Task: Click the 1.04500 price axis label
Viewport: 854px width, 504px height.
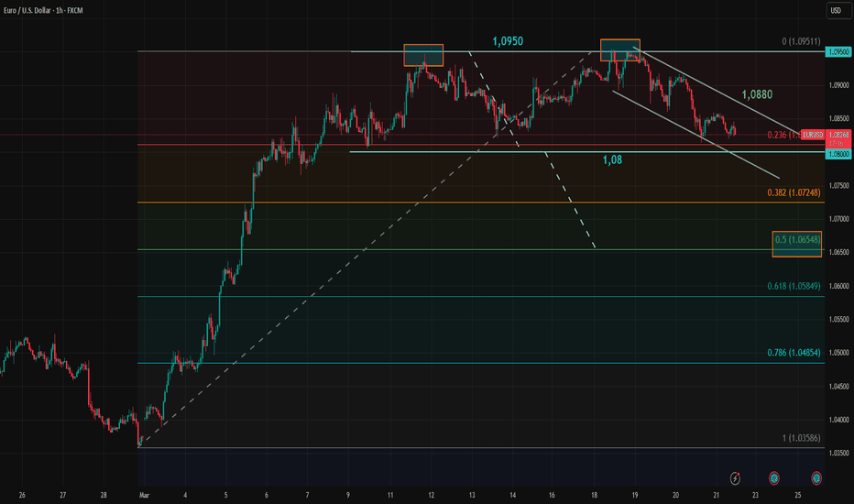Action: (x=838, y=387)
